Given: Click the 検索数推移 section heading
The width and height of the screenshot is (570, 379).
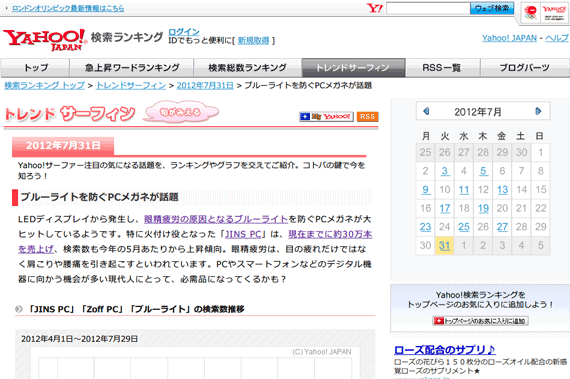Looking at the screenshot, I should 136,309.
